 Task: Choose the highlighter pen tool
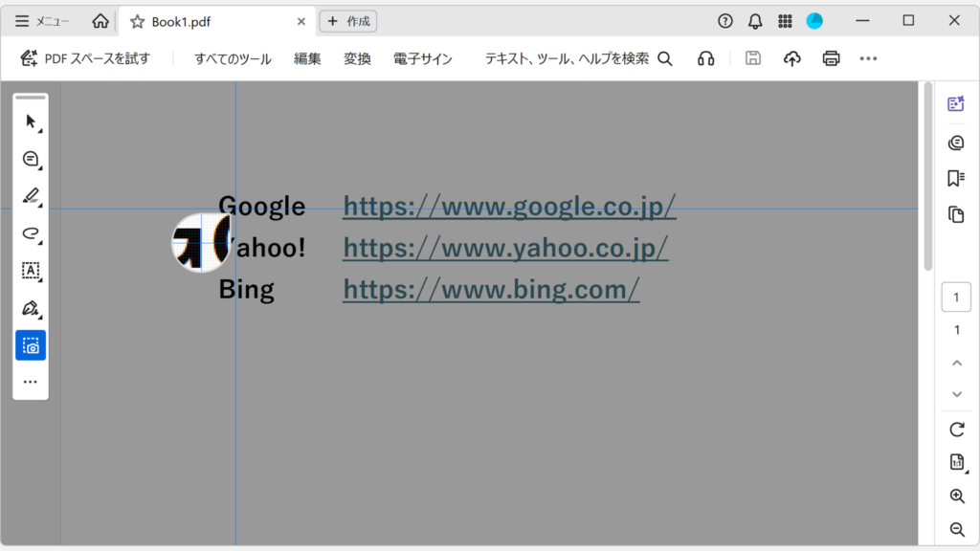point(31,196)
